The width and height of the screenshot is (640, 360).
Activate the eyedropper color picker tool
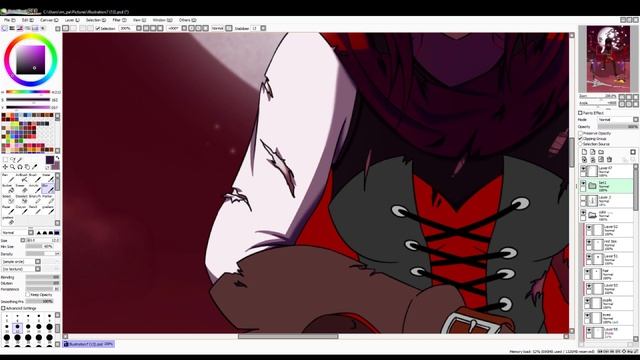[x=35, y=167]
